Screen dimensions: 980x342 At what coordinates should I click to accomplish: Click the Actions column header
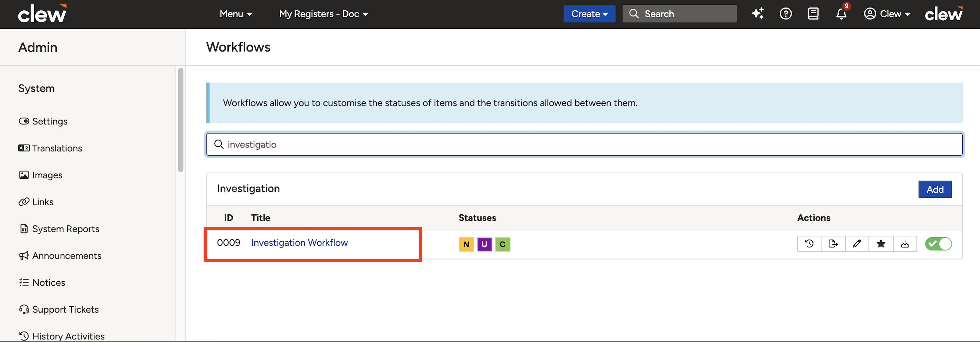point(814,218)
